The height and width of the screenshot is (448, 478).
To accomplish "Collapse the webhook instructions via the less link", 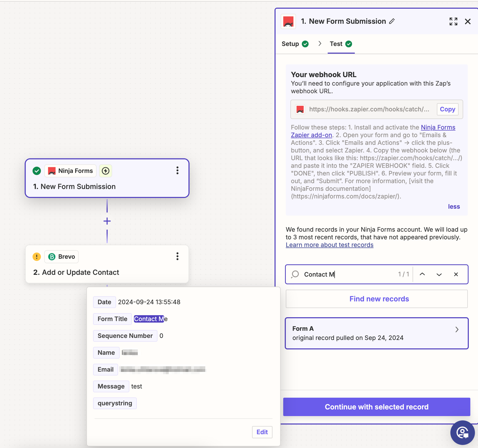I will [454, 206].
